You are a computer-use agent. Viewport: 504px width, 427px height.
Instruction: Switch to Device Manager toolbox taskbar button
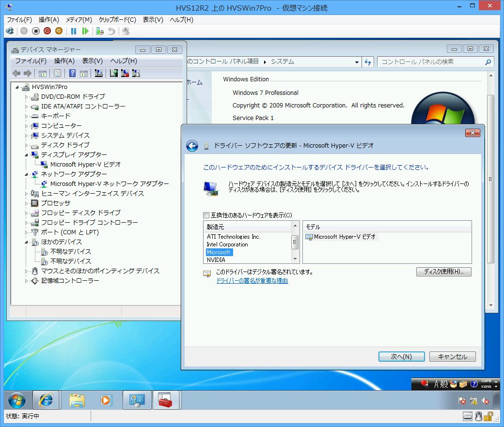(x=165, y=400)
